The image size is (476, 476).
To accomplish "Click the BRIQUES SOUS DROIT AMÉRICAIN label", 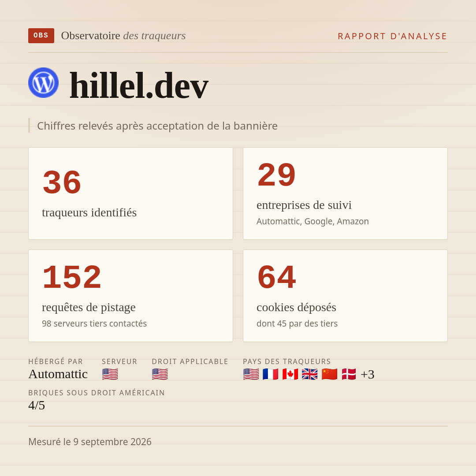I will point(97,393).
